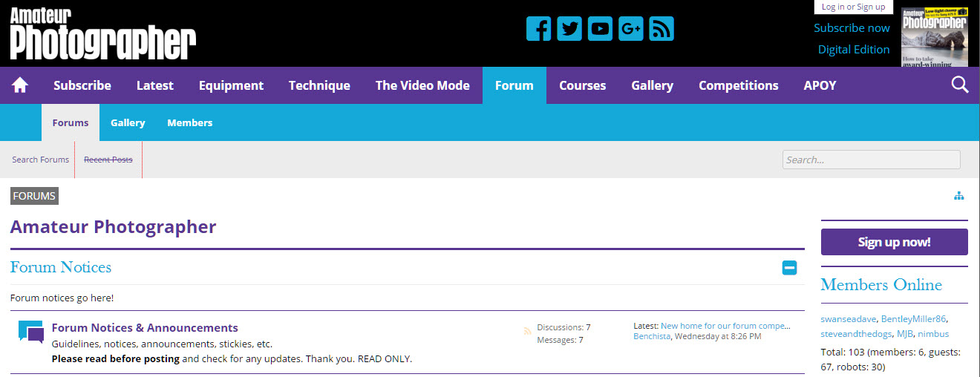
Task: Open the Twitter social icon
Action: point(569,28)
